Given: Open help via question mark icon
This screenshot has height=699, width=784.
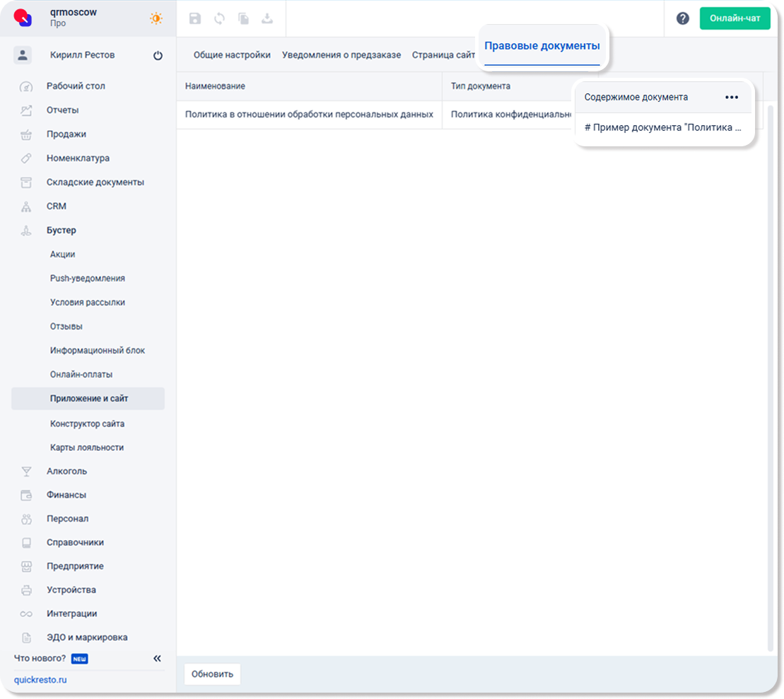Looking at the screenshot, I should 682,19.
